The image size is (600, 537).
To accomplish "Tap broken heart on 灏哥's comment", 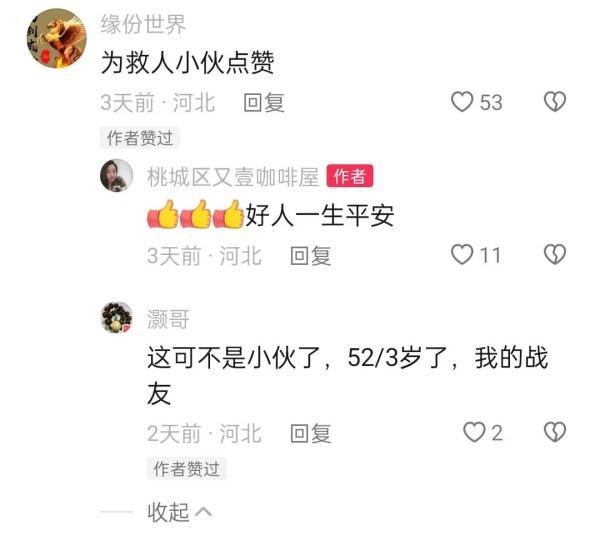I will tap(555, 433).
